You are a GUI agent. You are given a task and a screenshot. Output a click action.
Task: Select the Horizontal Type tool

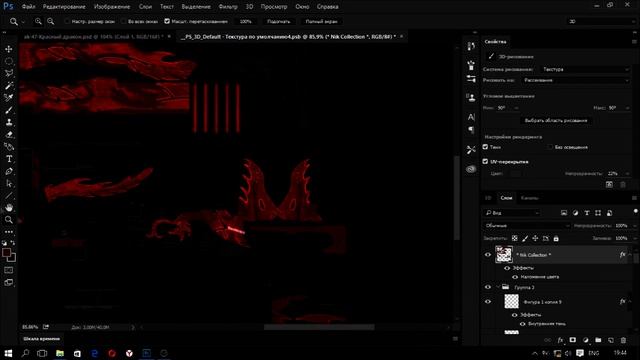click(x=9, y=159)
